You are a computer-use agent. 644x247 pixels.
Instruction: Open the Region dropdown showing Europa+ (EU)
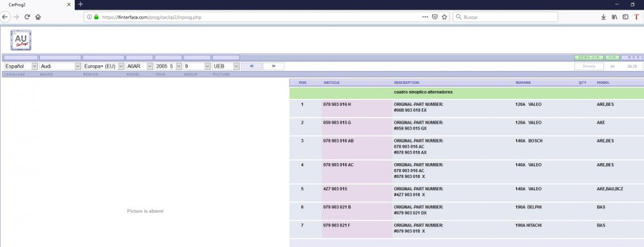pos(104,66)
